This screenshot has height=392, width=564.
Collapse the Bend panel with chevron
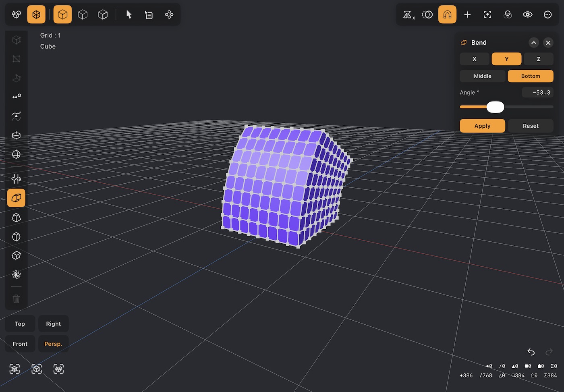click(x=534, y=43)
